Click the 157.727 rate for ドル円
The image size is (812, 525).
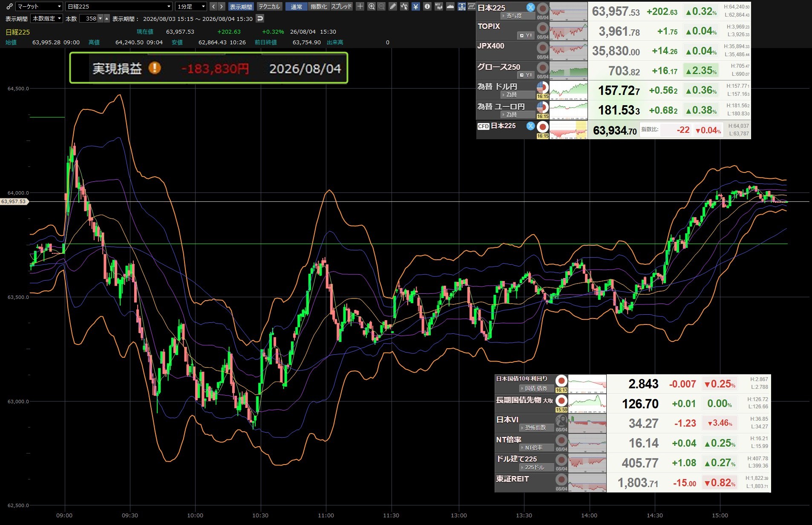619,90
